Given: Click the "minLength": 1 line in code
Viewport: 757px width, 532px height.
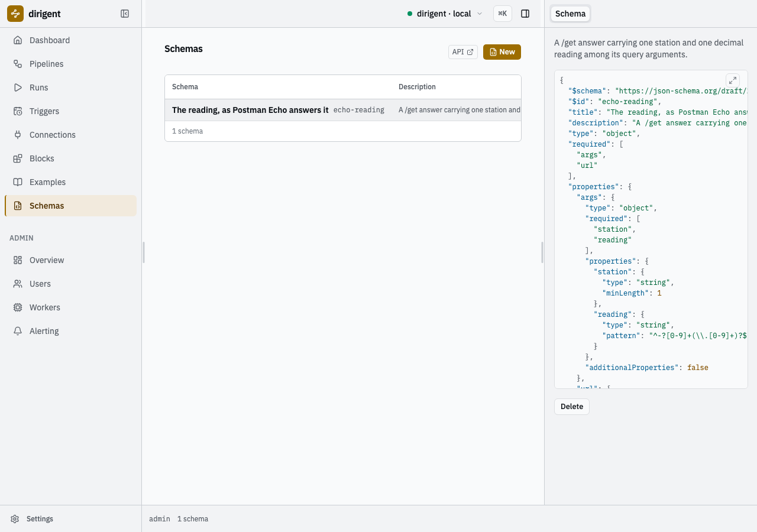Looking at the screenshot, I should point(632,293).
